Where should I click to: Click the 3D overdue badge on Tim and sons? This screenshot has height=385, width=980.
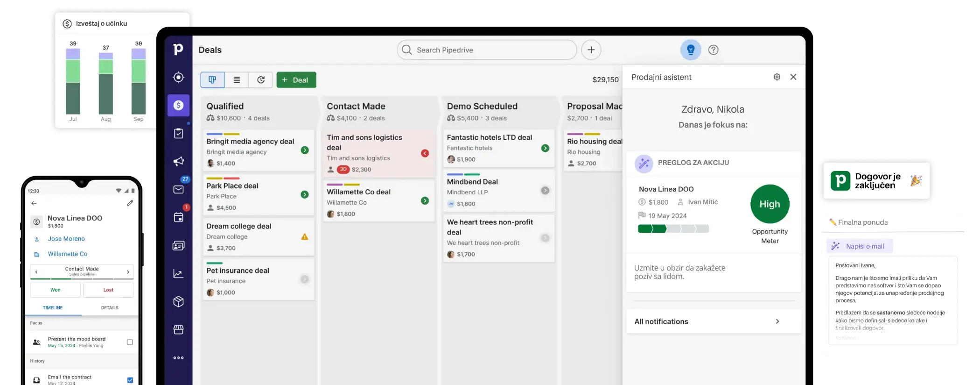click(343, 170)
